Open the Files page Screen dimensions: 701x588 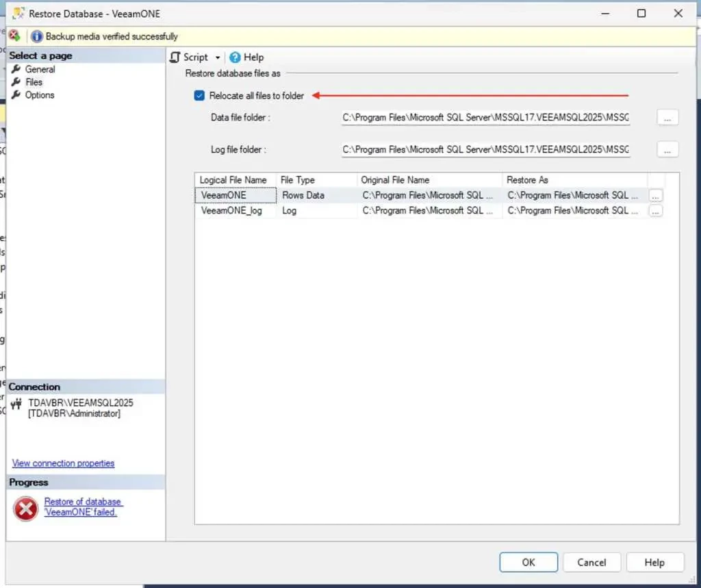(34, 82)
